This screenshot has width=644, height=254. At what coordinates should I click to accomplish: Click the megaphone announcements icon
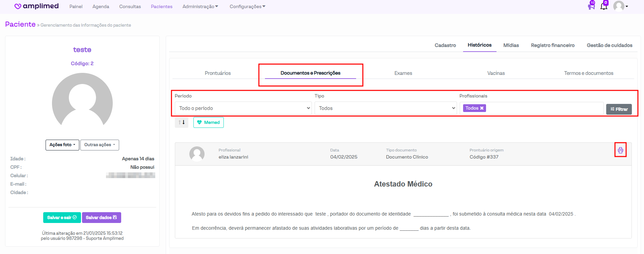[591, 6]
